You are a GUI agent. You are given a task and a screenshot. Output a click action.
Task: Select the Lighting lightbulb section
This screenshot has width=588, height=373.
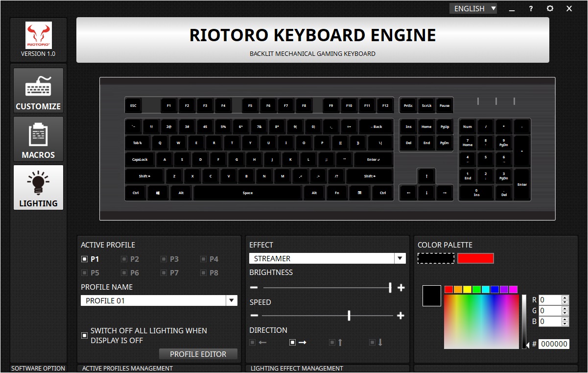tap(38, 188)
